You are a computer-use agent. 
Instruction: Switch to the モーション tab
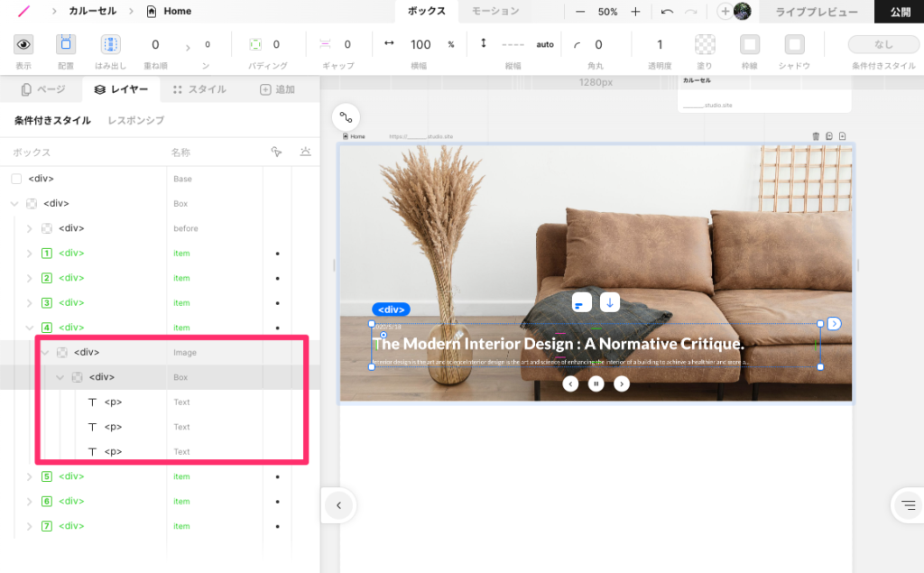pyautogui.click(x=495, y=11)
